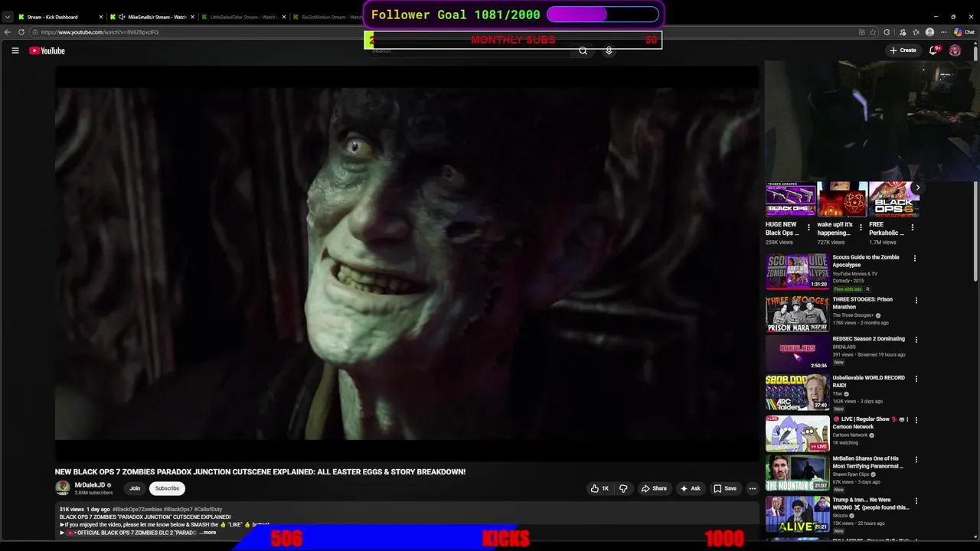This screenshot has height=551, width=980.
Task: Open Trump & Iran video thumbnail
Action: [x=797, y=514]
